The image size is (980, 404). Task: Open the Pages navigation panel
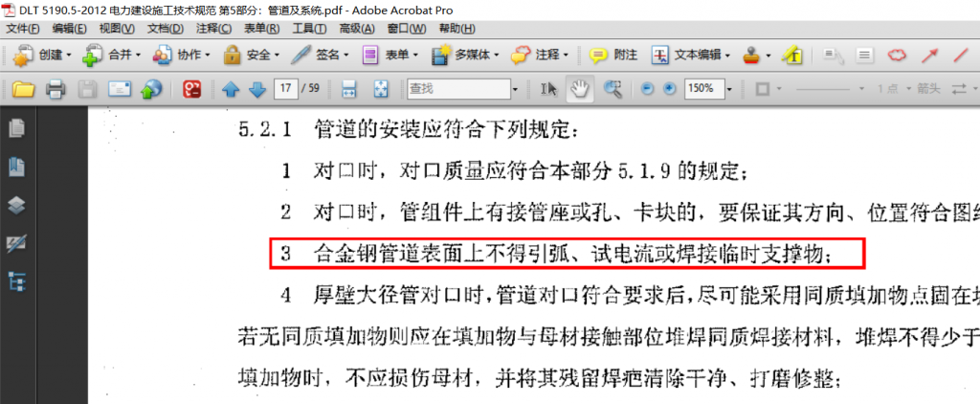click(17, 129)
